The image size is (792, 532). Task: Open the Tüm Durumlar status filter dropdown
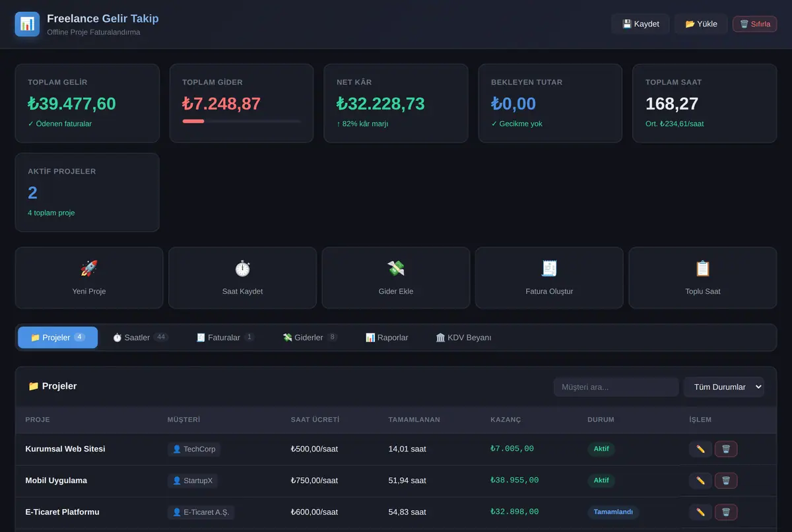coord(724,387)
